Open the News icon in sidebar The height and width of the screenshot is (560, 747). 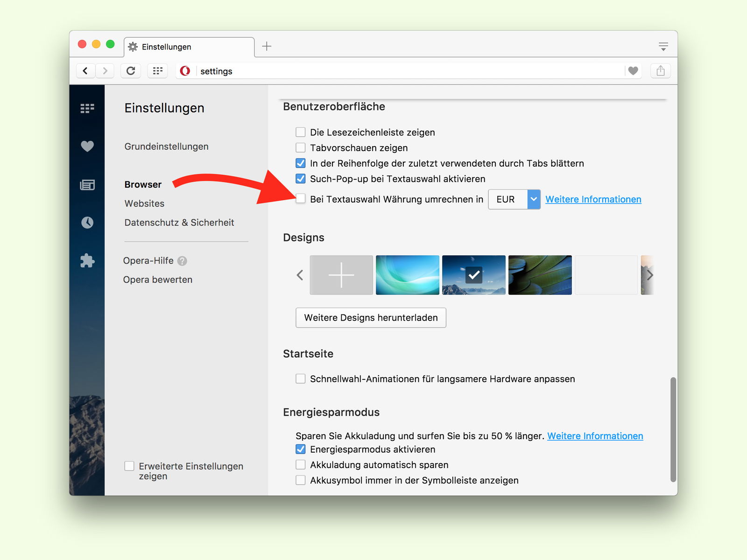(x=87, y=185)
